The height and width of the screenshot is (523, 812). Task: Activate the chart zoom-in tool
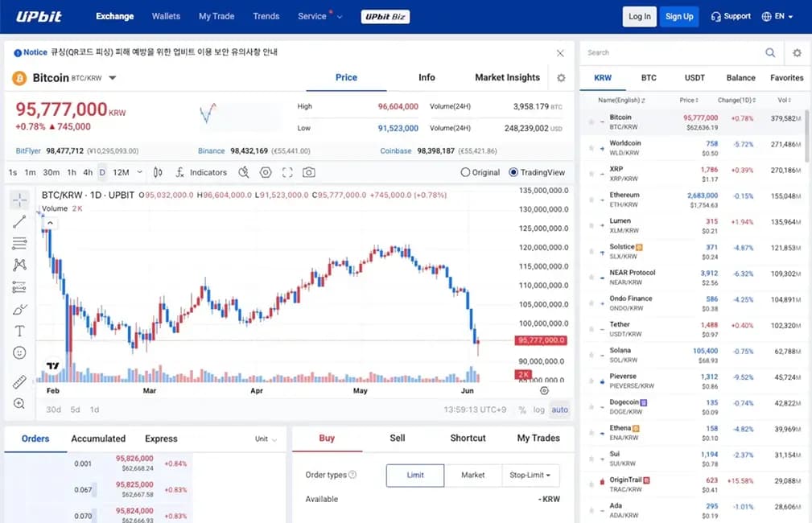coord(19,403)
